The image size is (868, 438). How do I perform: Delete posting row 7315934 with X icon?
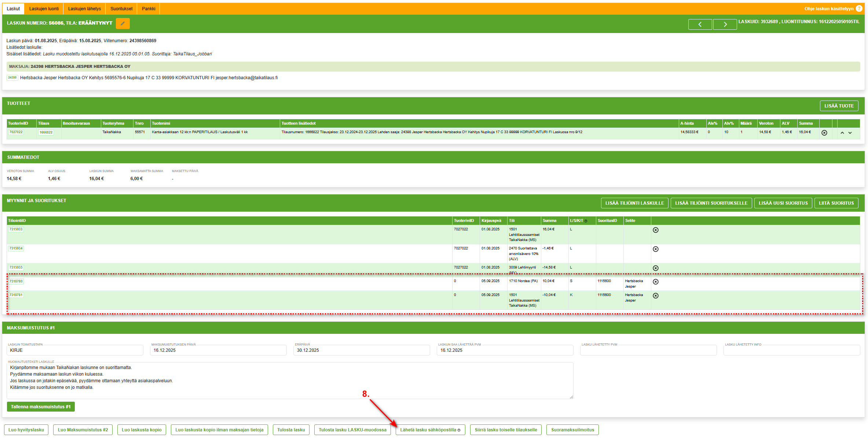pos(656,249)
